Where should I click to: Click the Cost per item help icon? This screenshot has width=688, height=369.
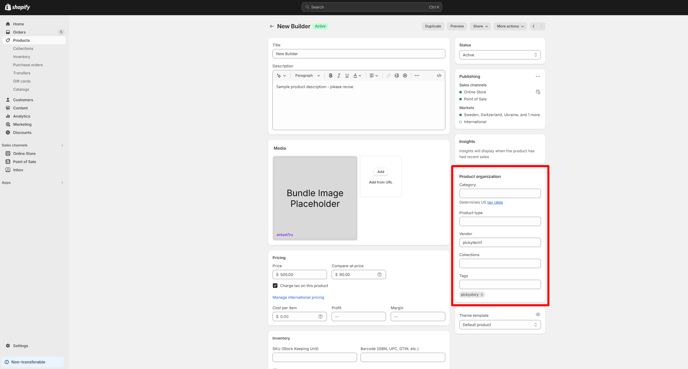(320, 316)
